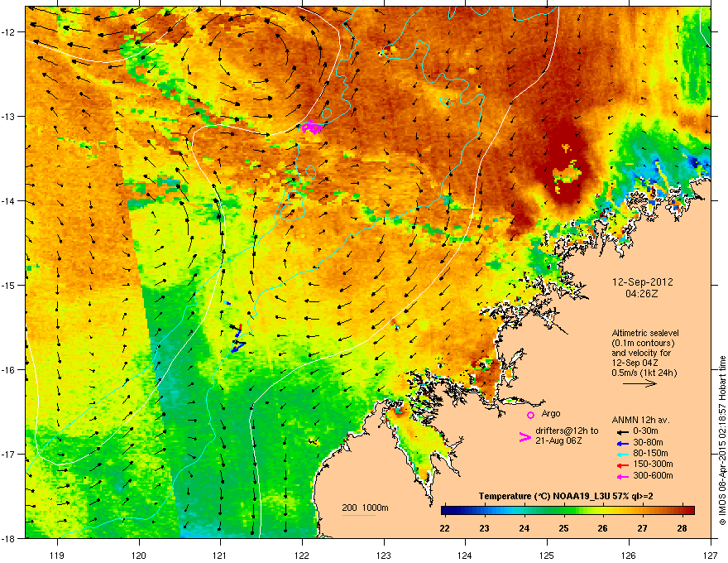Screen dimensions: 728x563
Task: Click the Temperature NOAA19_L3U colorbar title
Action: click(x=566, y=496)
